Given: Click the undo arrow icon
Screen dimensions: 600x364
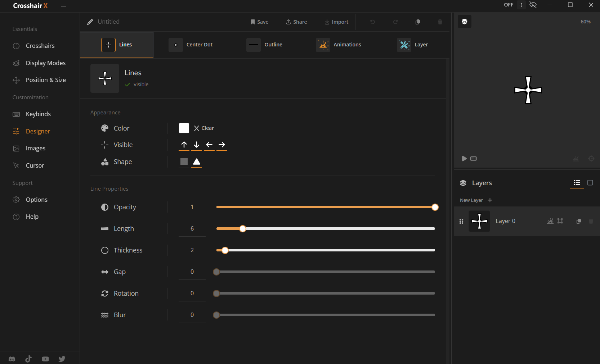Looking at the screenshot, I should coord(372,22).
